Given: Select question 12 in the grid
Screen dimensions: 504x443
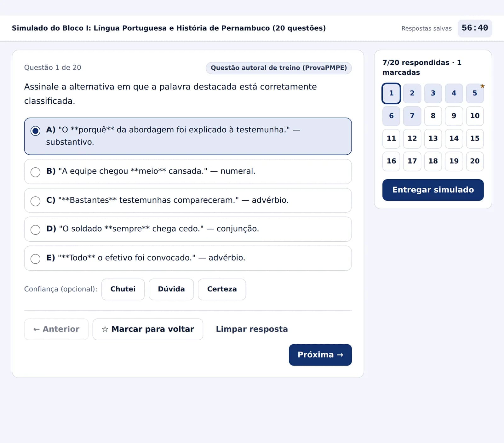Looking at the screenshot, I should 412,139.
